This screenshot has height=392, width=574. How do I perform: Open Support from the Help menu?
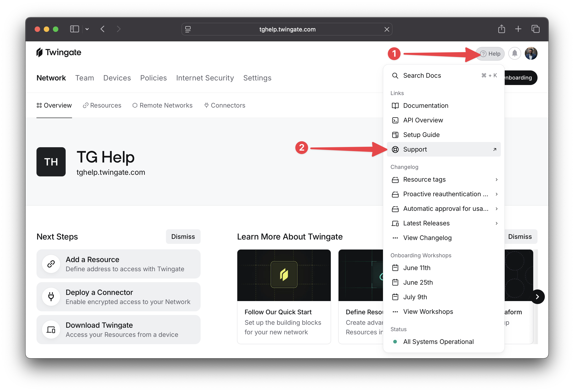point(444,150)
